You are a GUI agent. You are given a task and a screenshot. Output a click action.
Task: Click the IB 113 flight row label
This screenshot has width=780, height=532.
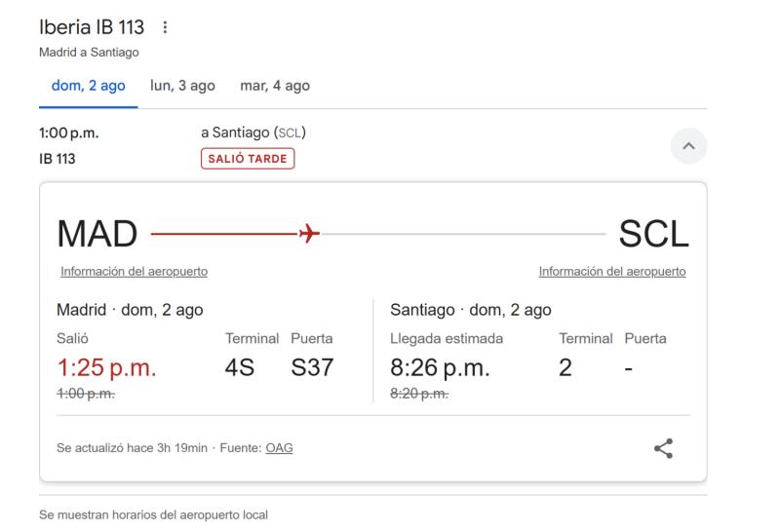[58, 159]
